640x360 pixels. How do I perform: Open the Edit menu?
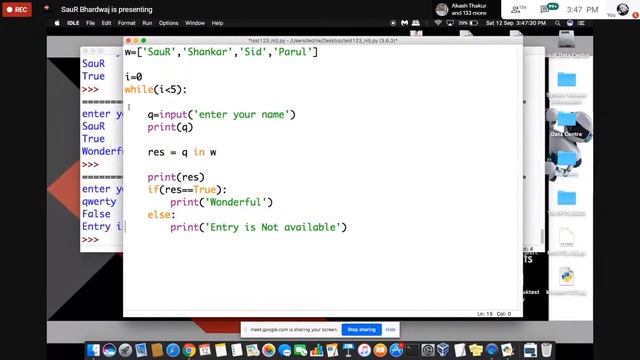click(106, 23)
